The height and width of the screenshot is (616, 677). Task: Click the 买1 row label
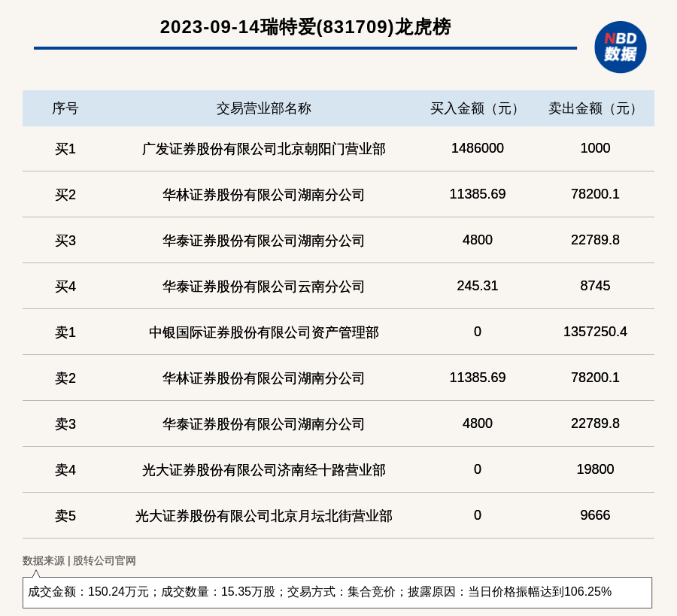point(65,149)
